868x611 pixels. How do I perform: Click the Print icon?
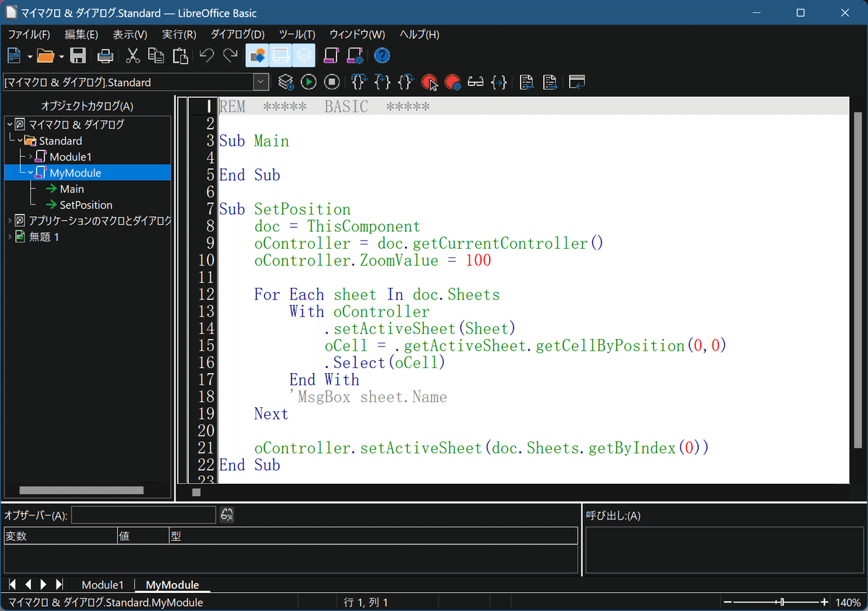106,56
